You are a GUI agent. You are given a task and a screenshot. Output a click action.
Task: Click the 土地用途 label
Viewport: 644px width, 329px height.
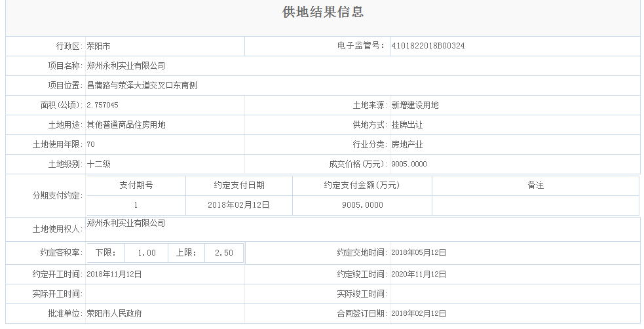(x=66, y=125)
